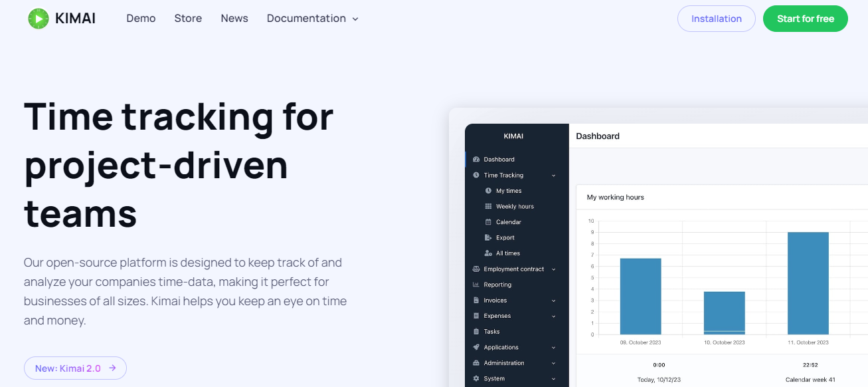The width and height of the screenshot is (868, 387).
Task: Expand the Expenses chevron
Action: 553,316
